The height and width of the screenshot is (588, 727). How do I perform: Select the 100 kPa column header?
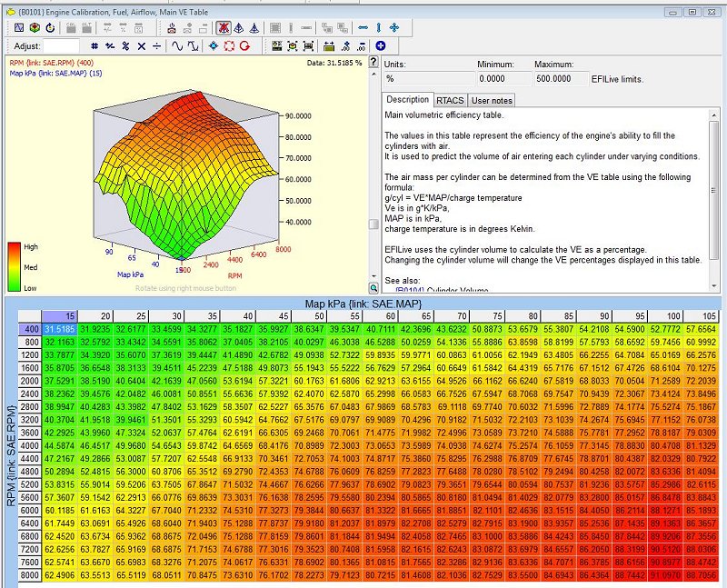tap(666, 316)
